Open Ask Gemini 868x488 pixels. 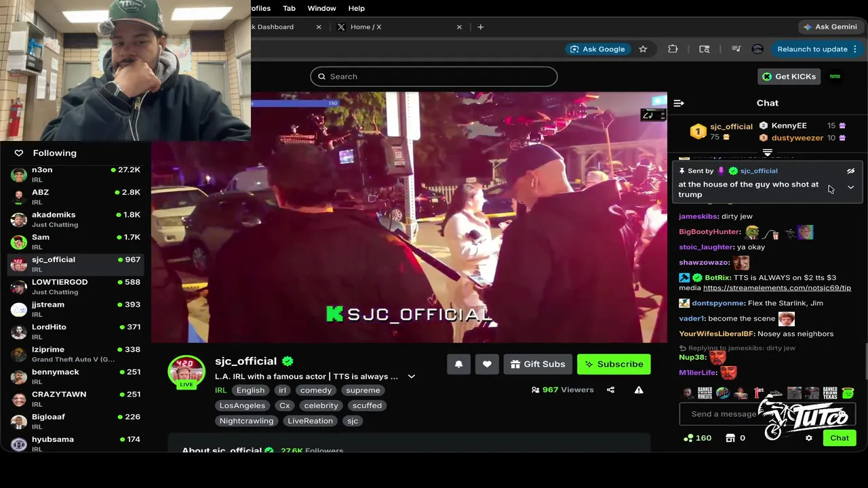coord(830,26)
